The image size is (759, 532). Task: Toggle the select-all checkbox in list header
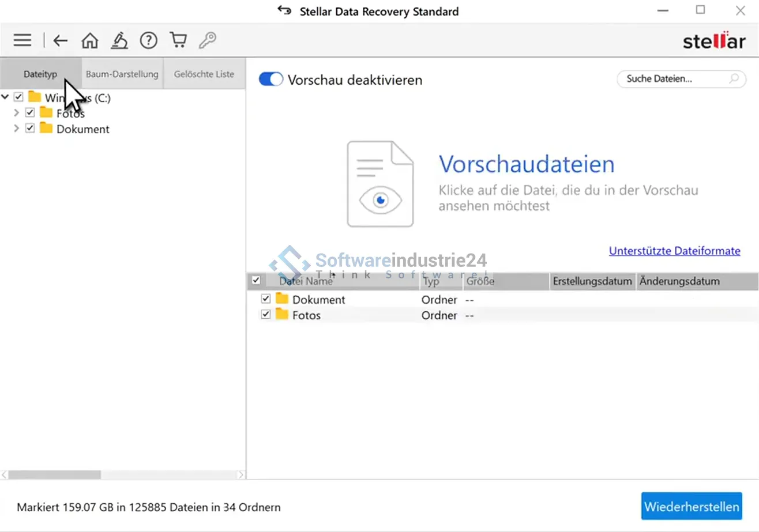(256, 281)
